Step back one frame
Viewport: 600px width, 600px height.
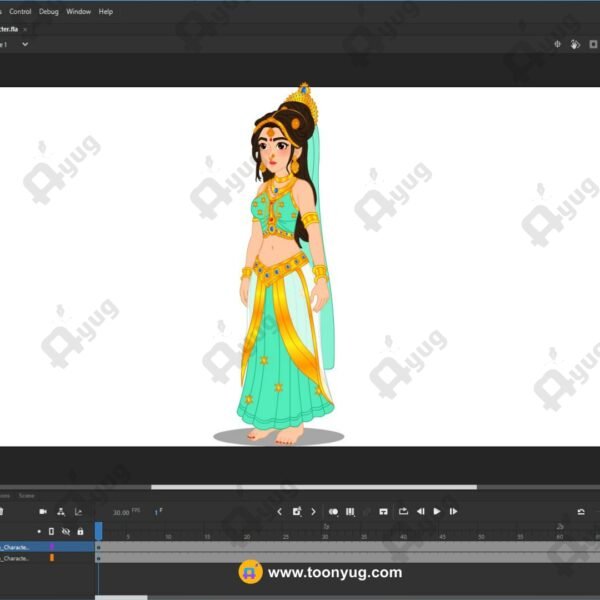click(x=421, y=511)
